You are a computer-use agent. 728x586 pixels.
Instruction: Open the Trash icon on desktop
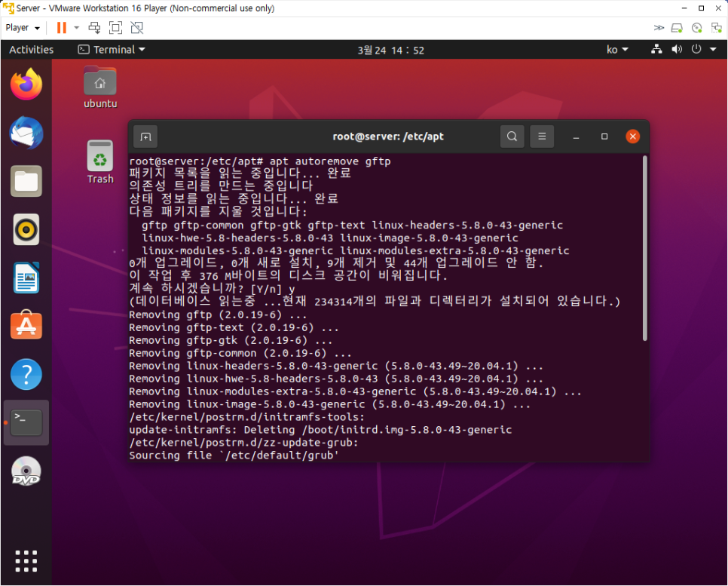99,162
